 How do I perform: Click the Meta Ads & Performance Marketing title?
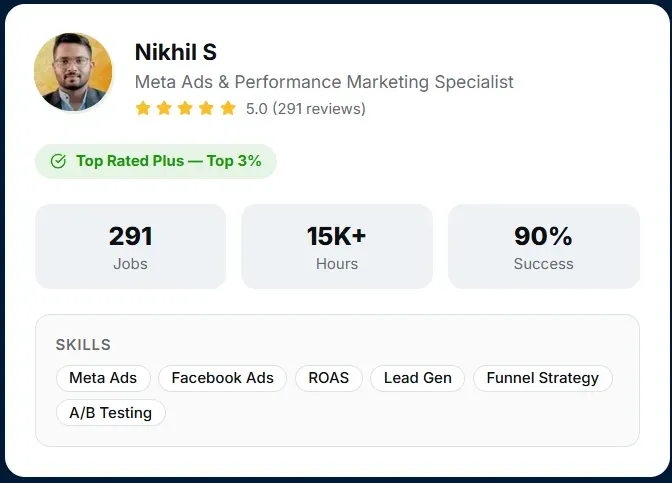tap(324, 82)
